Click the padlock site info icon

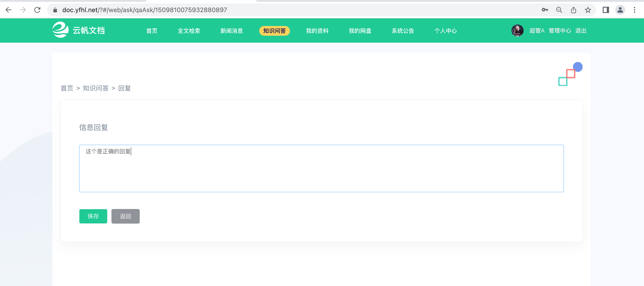pyautogui.click(x=55, y=10)
